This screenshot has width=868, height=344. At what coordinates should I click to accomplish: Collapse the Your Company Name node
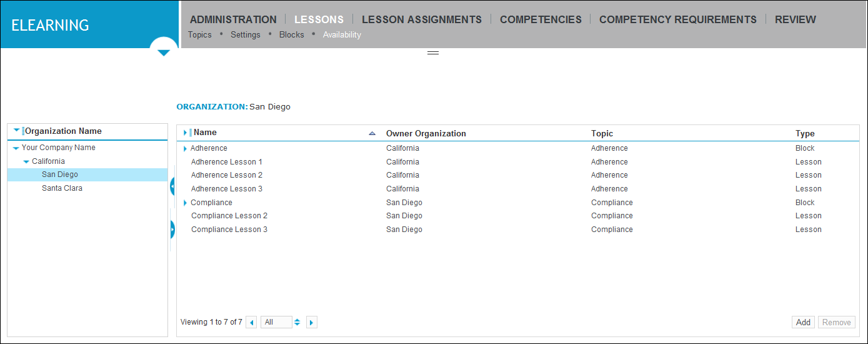click(x=16, y=148)
